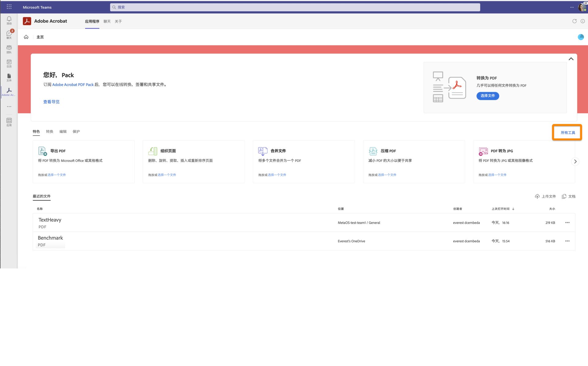Select the 特色 tools tab
588x366 pixels.
coord(36,132)
